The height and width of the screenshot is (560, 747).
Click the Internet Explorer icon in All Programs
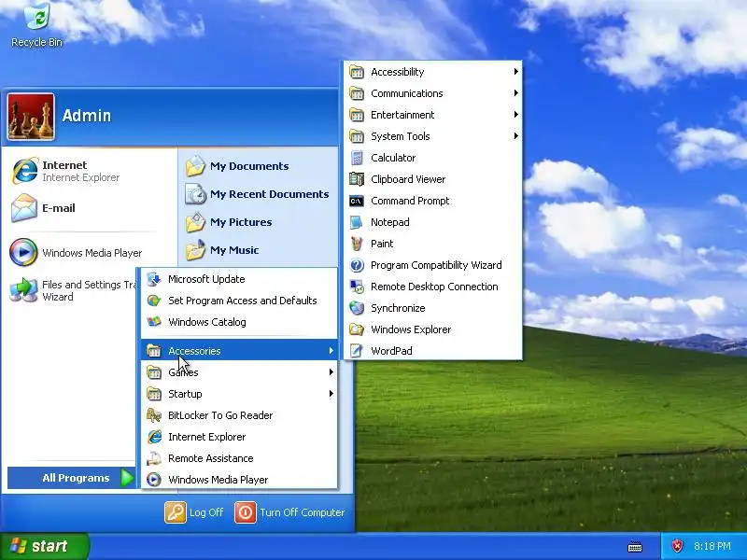(x=154, y=437)
